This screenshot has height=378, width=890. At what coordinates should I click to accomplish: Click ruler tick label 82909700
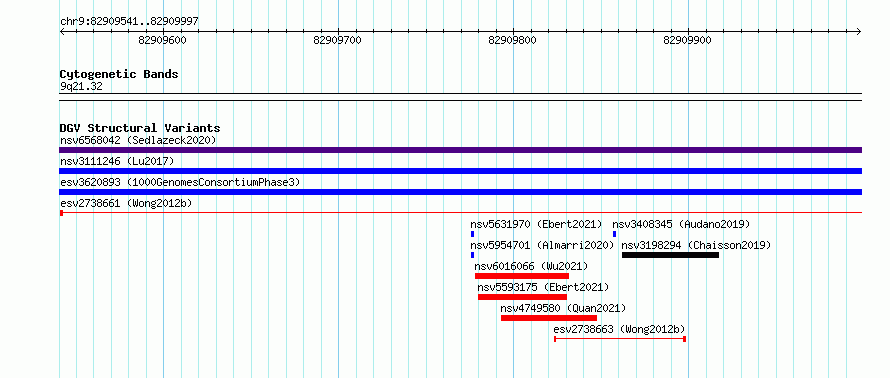pyautogui.click(x=337, y=41)
